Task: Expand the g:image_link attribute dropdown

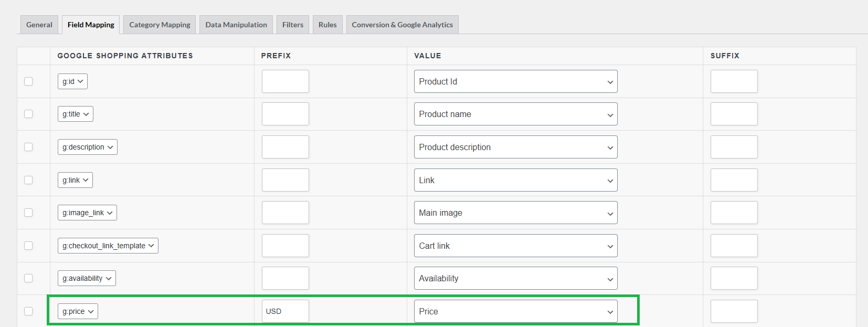Action: coord(87,213)
